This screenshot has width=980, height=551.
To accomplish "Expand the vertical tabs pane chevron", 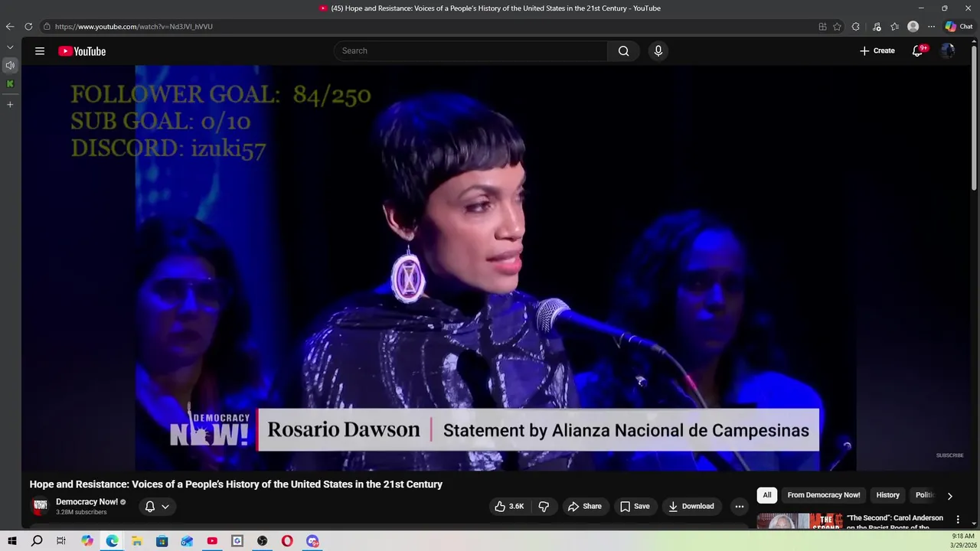I will pos(10,47).
